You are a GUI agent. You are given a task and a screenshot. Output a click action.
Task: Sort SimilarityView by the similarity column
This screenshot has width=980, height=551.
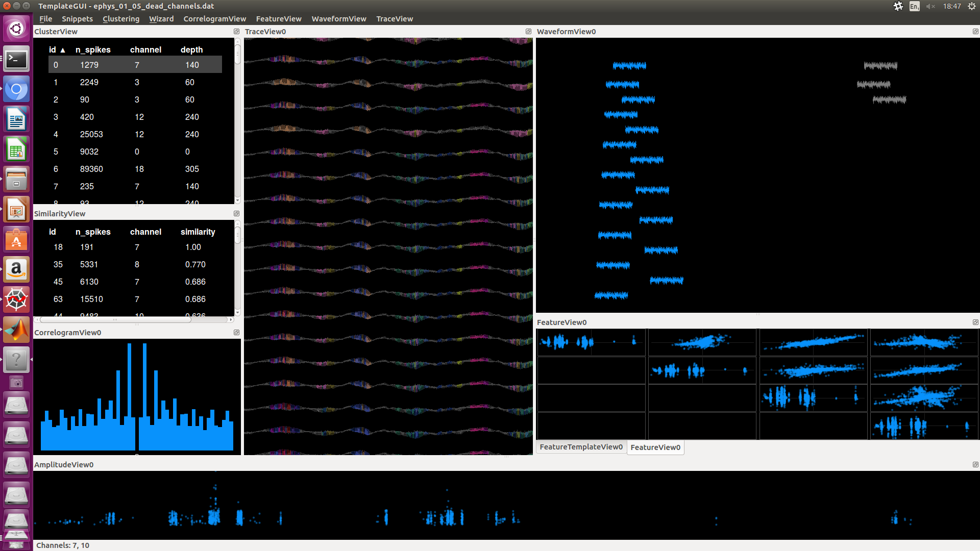click(198, 232)
